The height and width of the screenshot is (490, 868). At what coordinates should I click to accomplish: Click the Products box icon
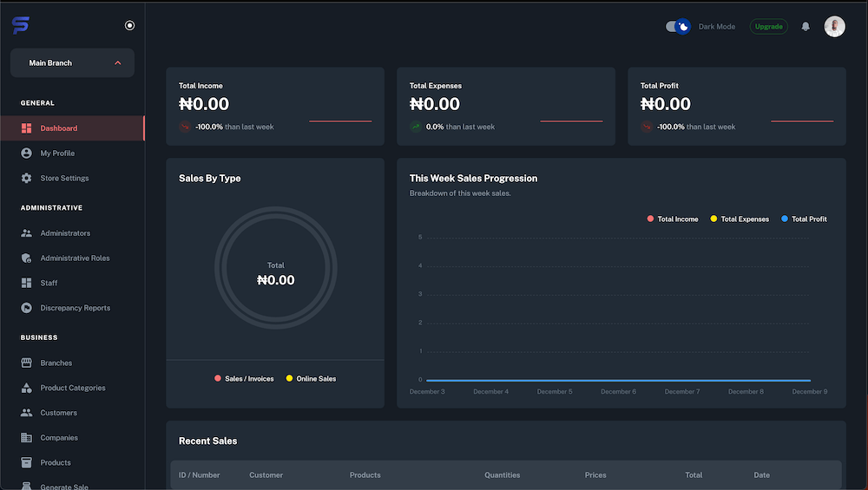pyautogui.click(x=26, y=463)
